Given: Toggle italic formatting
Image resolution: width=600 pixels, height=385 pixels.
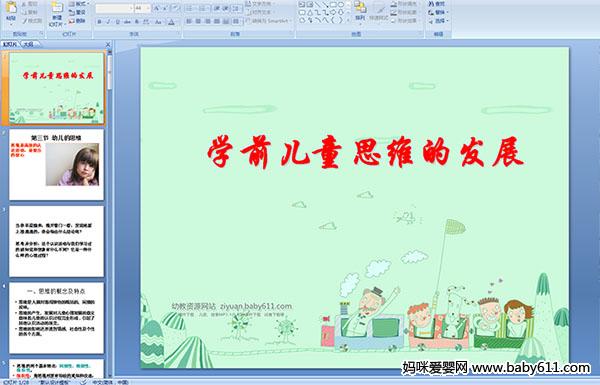Looking at the screenshot, I should pyautogui.click(x=108, y=22).
